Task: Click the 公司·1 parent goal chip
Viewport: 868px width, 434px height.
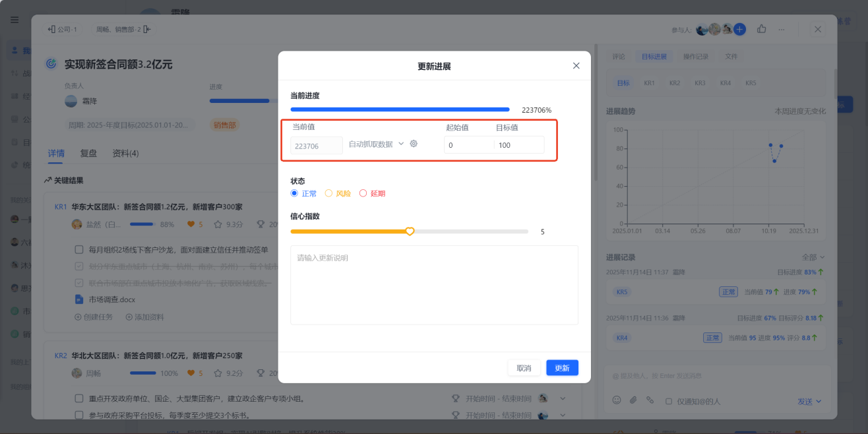Action: pyautogui.click(x=63, y=29)
